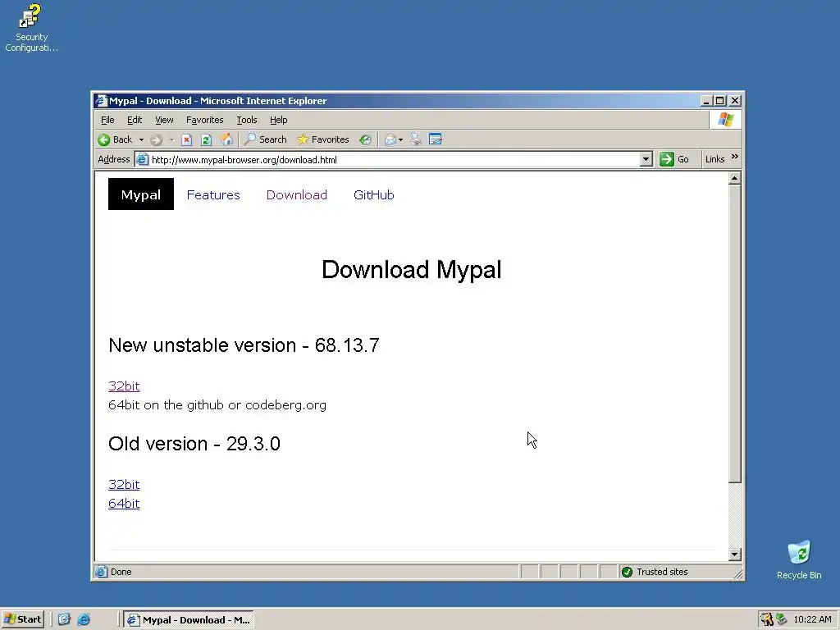Click the Forward arrow icon

pyautogui.click(x=156, y=139)
